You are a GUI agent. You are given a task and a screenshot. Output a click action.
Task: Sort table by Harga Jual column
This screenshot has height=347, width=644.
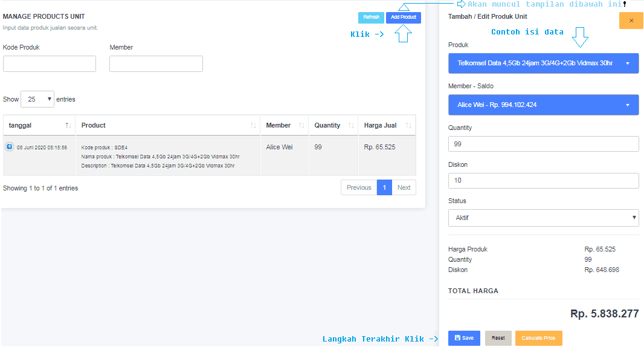386,125
